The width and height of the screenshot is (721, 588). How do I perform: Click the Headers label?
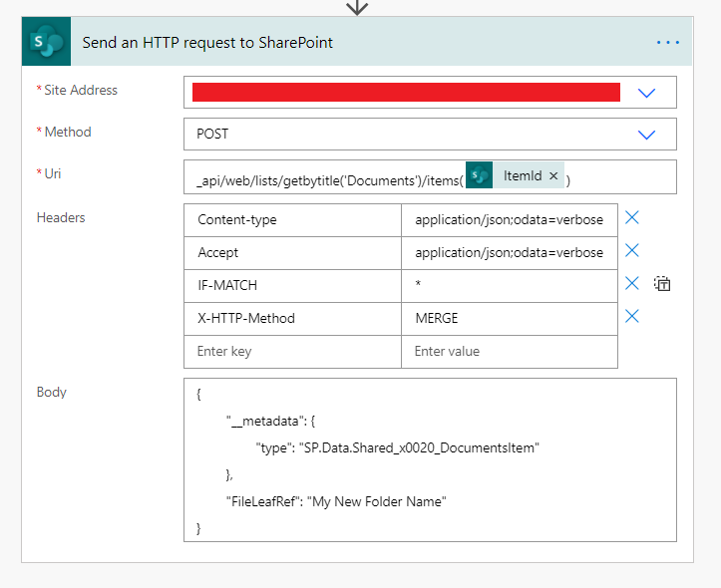tap(61, 217)
